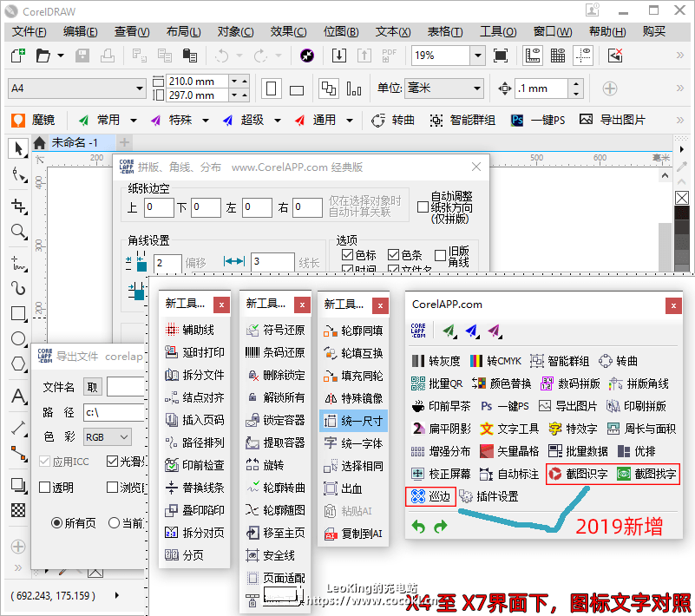Click 辅助线 in the tool panel
Image resolution: width=695 pixels, height=616 pixels.
[x=190, y=330]
